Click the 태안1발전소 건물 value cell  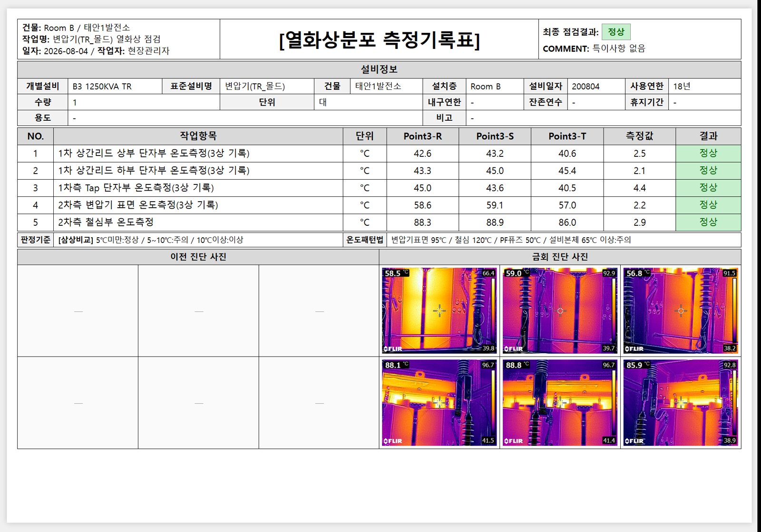click(387, 86)
